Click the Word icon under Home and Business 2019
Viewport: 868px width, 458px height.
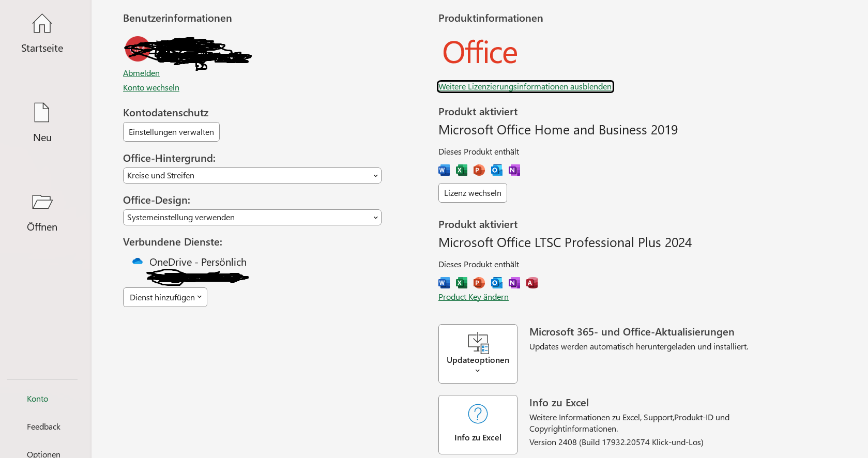pyautogui.click(x=444, y=170)
